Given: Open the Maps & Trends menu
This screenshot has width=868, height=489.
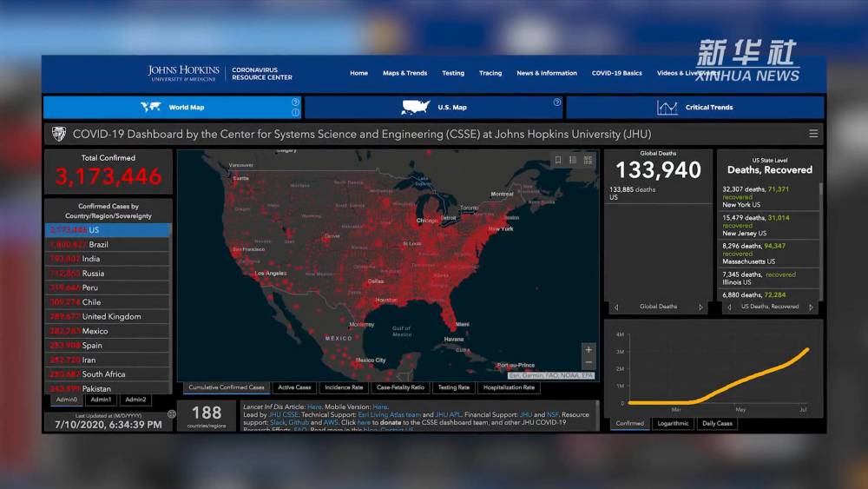Looking at the screenshot, I should tap(404, 73).
